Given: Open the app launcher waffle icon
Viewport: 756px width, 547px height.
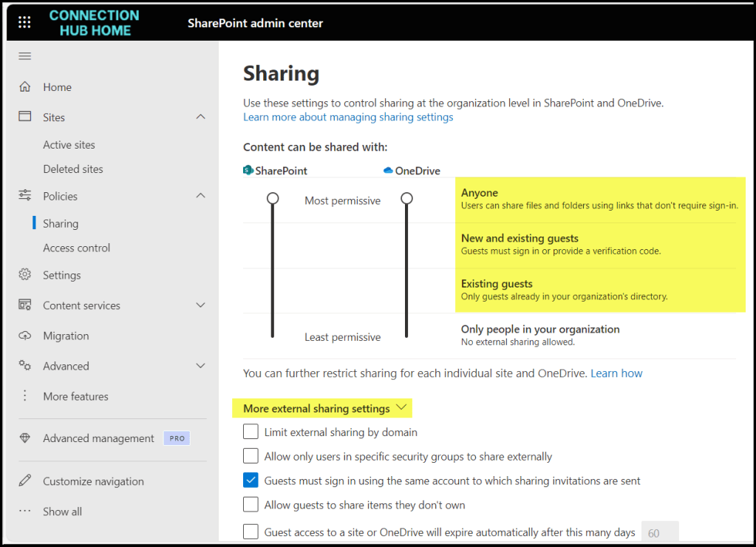Looking at the screenshot, I should (x=24, y=23).
